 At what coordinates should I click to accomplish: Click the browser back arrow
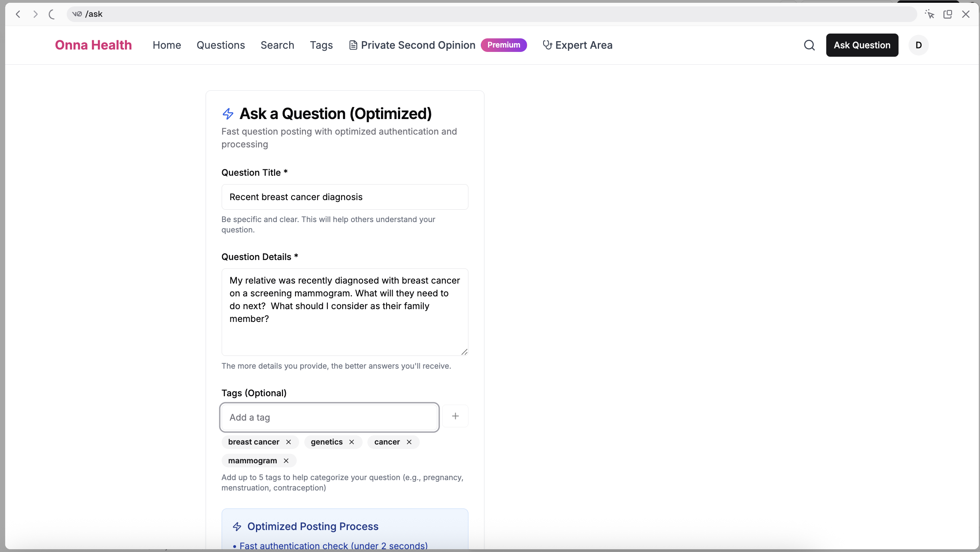point(18,14)
